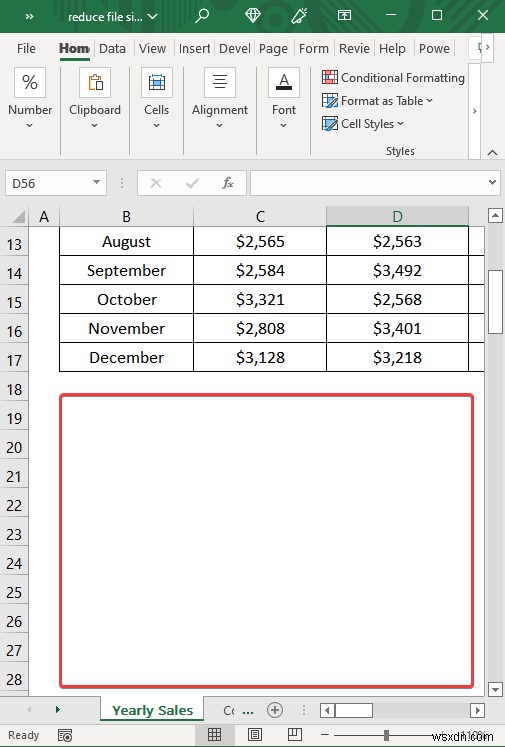
Task: Open the Cell Styles gallery
Action: [363, 124]
